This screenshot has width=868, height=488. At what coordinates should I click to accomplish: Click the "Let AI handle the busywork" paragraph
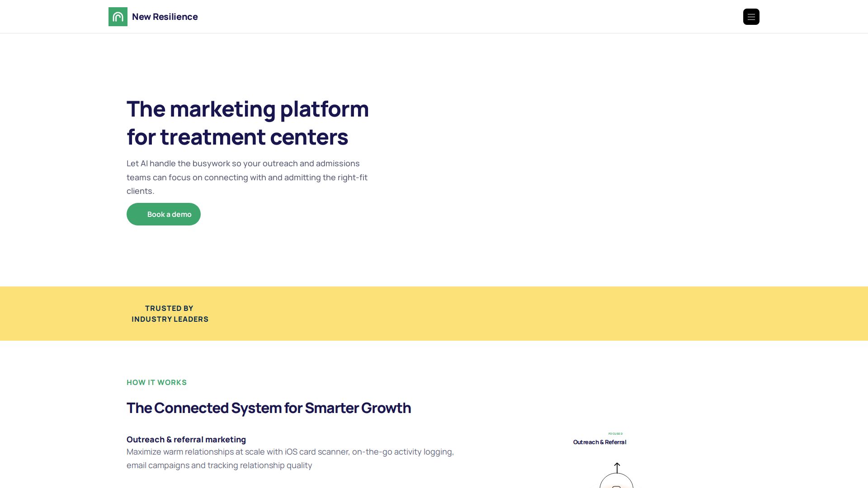click(247, 177)
